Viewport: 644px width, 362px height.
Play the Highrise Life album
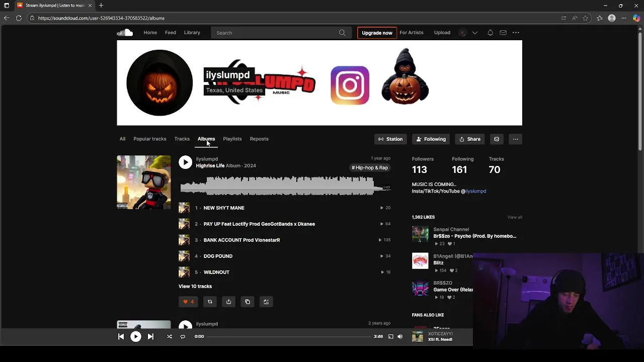click(x=185, y=162)
